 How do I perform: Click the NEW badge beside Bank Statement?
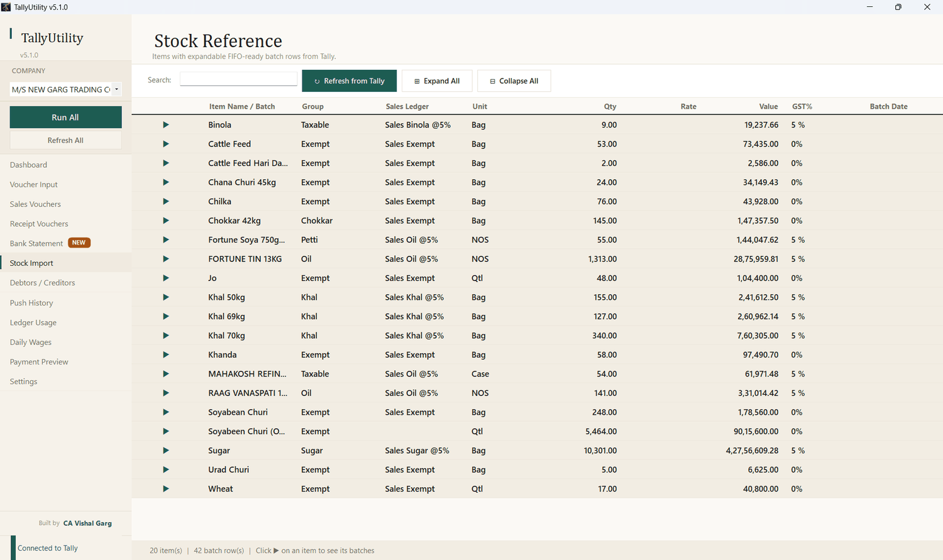click(x=79, y=243)
